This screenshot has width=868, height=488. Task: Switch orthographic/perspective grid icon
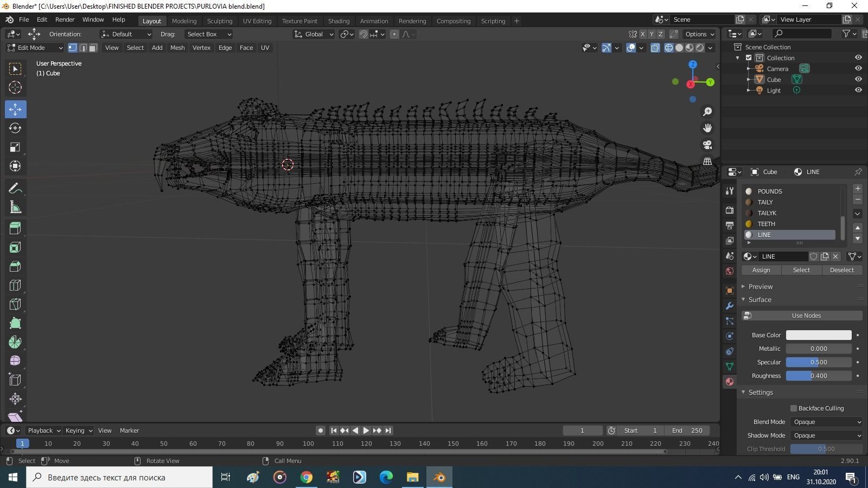707,161
